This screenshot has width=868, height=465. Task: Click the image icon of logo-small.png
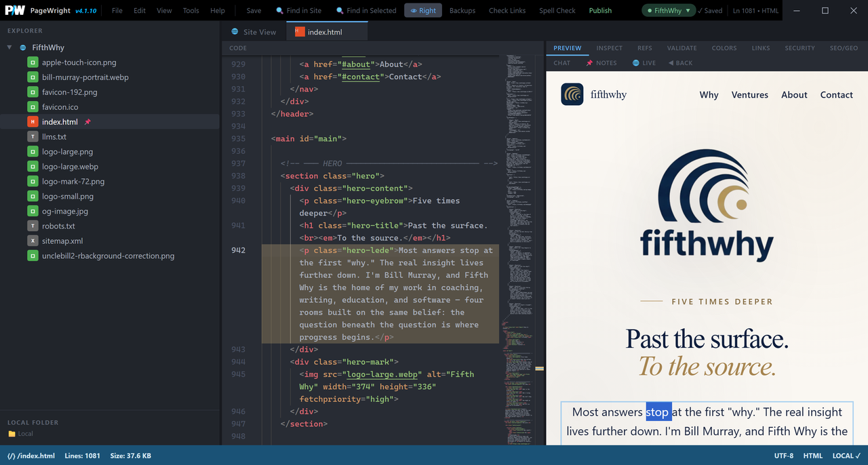33,197
